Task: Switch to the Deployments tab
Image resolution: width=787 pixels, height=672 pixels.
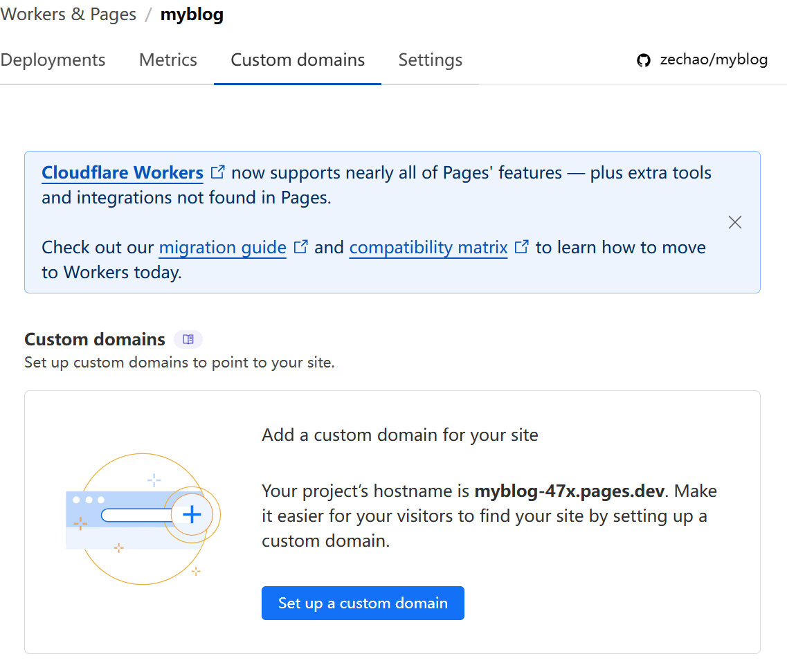Action: tap(53, 60)
